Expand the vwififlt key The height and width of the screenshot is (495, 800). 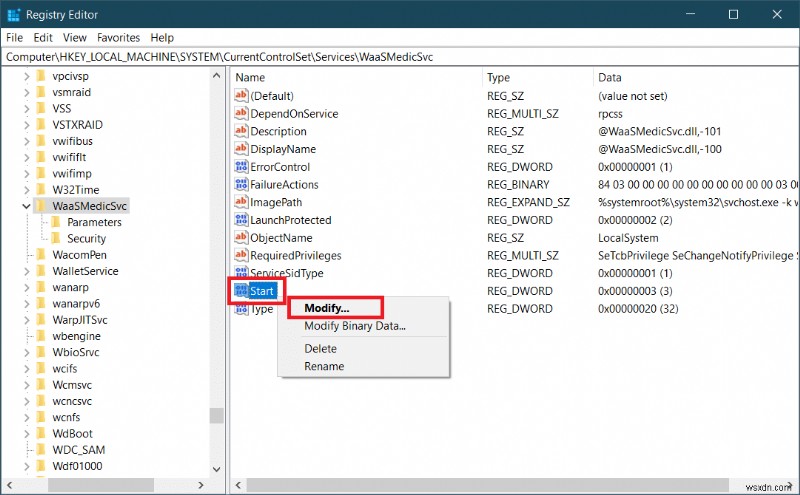(x=27, y=158)
